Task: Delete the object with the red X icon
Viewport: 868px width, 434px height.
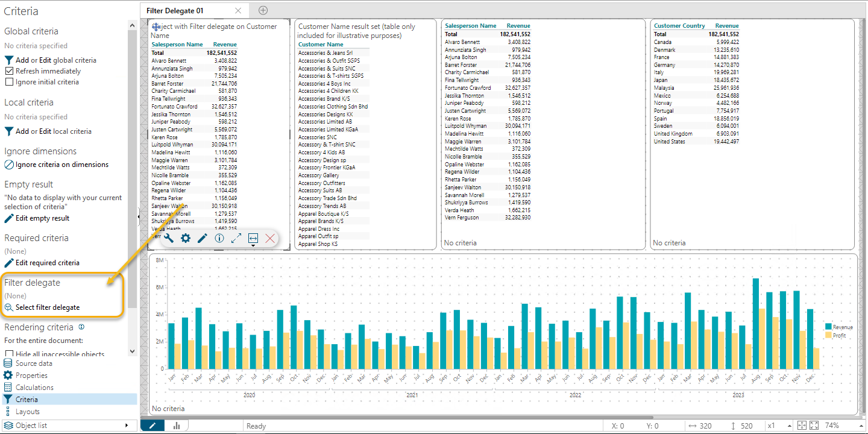Action: coord(270,238)
